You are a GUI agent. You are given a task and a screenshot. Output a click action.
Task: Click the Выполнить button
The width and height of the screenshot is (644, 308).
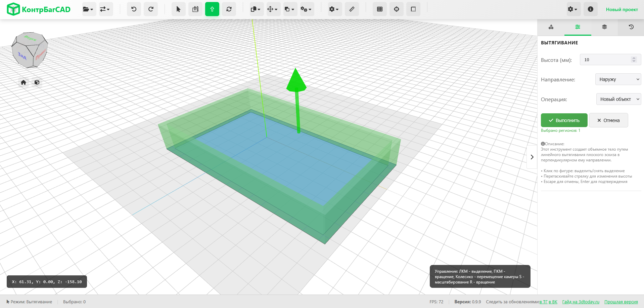coord(564,120)
